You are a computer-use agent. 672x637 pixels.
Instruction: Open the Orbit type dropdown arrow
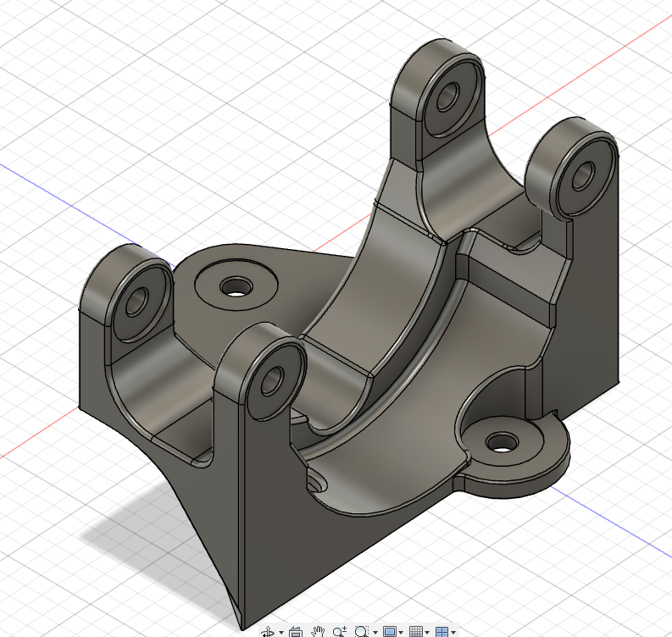281,632
